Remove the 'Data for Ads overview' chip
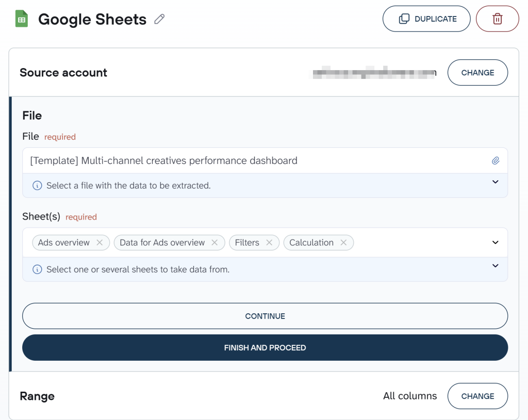The image size is (528, 420). click(x=214, y=242)
